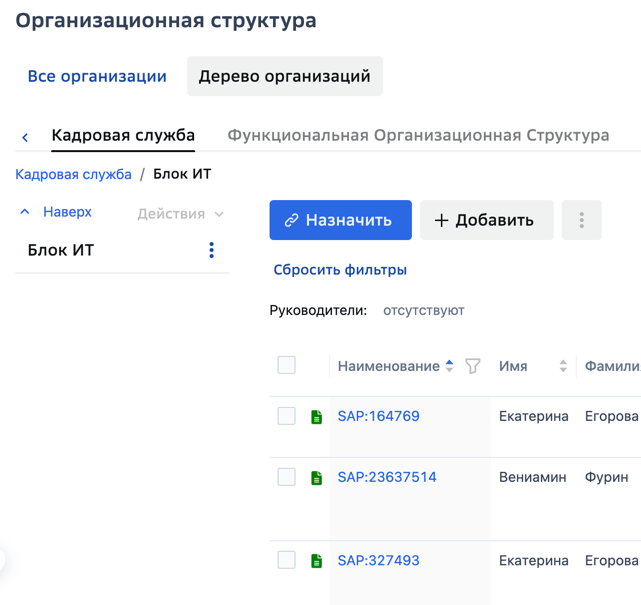Check the row checkbox for SAP:23637514
The width and height of the screenshot is (641, 605).
click(287, 477)
